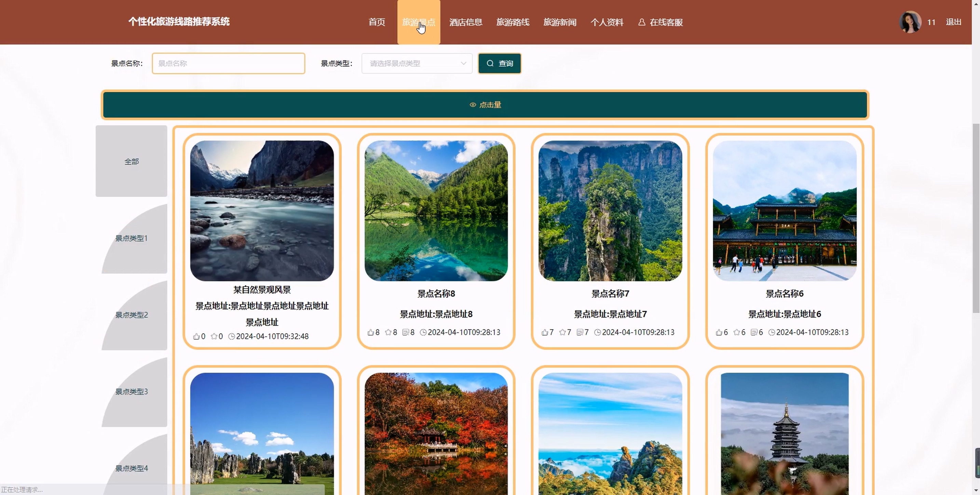This screenshot has width=980, height=495.
Task: Click the title 景点名称6
Action: (785, 293)
